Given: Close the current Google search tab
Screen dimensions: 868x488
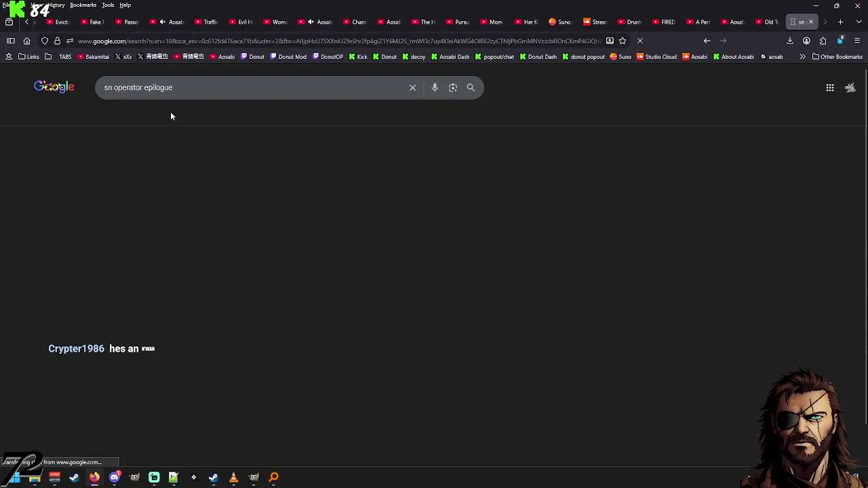Looking at the screenshot, I should [x=810, y=22].
